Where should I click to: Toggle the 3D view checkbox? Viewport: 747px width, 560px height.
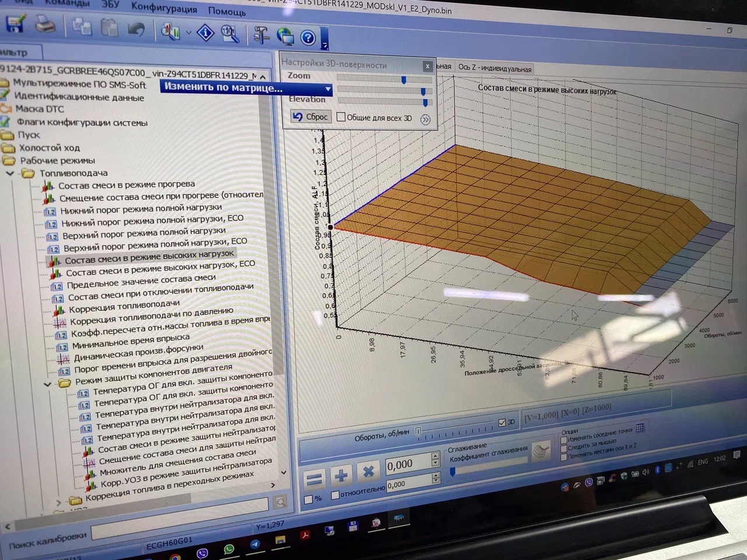pos(502,422)
